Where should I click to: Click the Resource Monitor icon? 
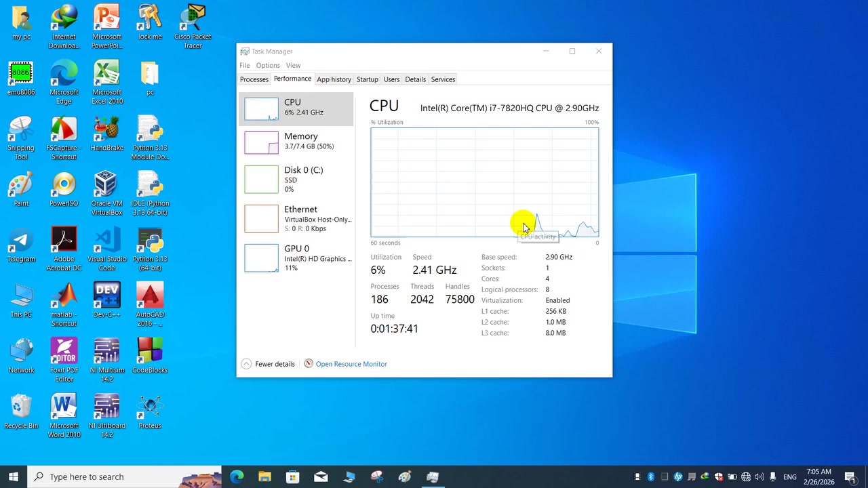point(309,364)
